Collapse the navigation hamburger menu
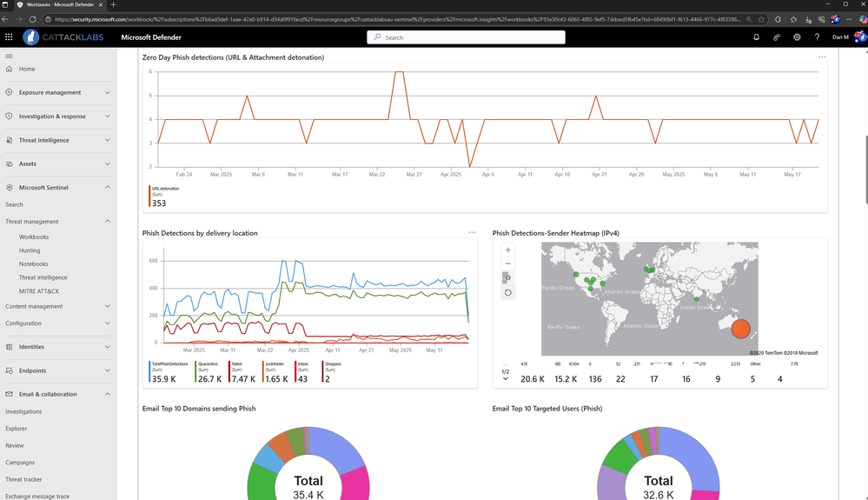Viewport: 868px width, 500px height. coord(9,56)
